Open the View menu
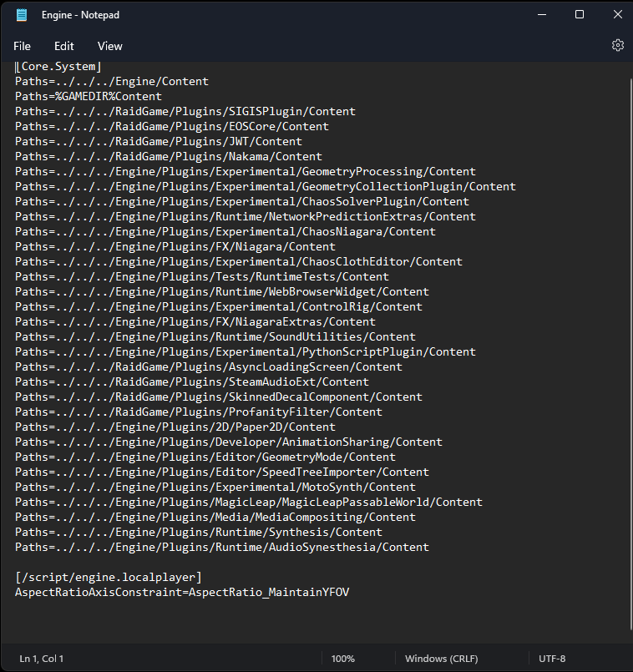Viewport: 633px width, 672px height. 109,46
